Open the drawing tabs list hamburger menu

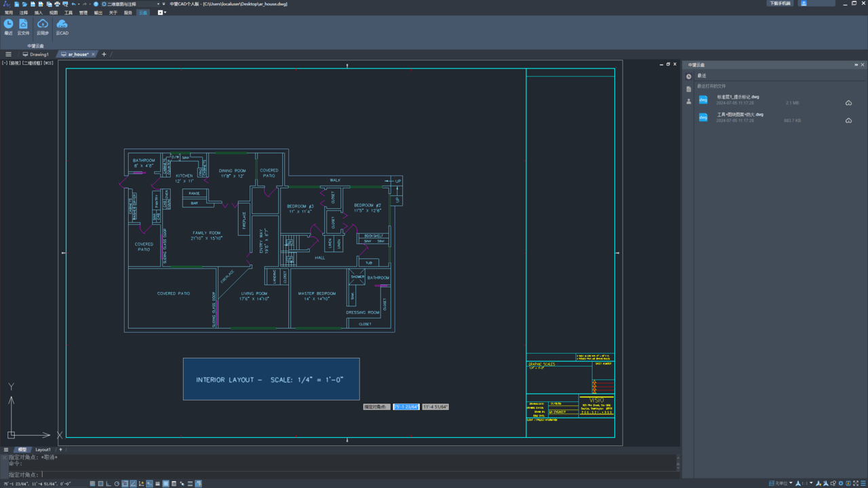8,54
